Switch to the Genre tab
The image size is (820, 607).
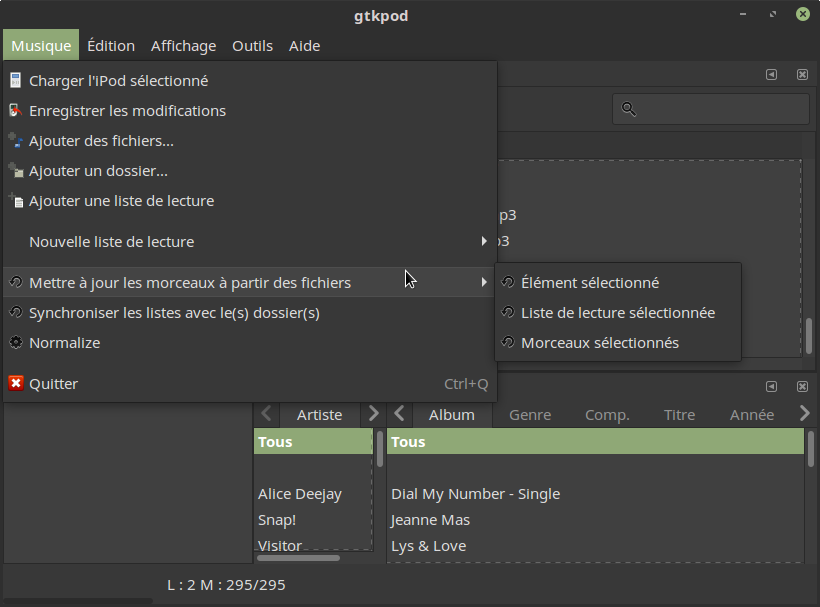point(530,415)
